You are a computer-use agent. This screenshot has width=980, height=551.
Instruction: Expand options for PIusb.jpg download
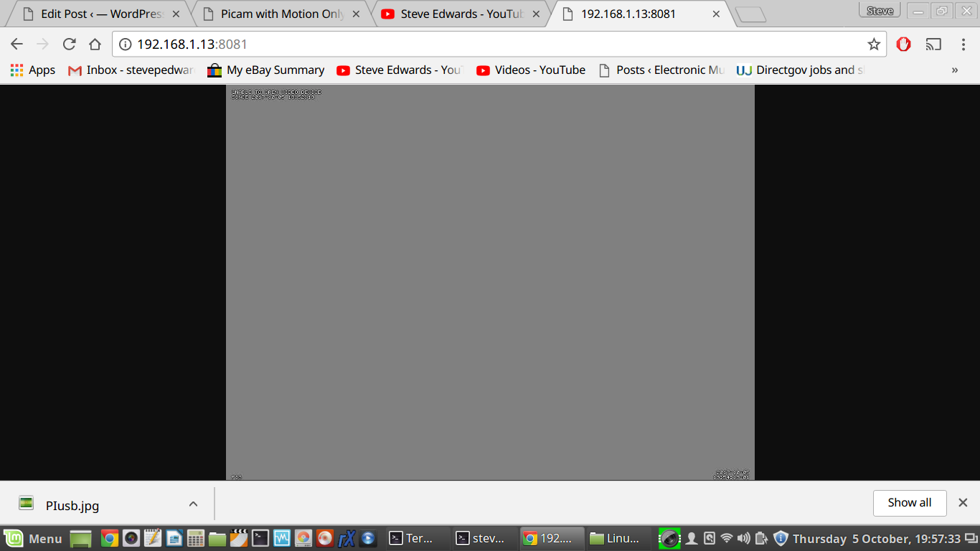[193, 504]
